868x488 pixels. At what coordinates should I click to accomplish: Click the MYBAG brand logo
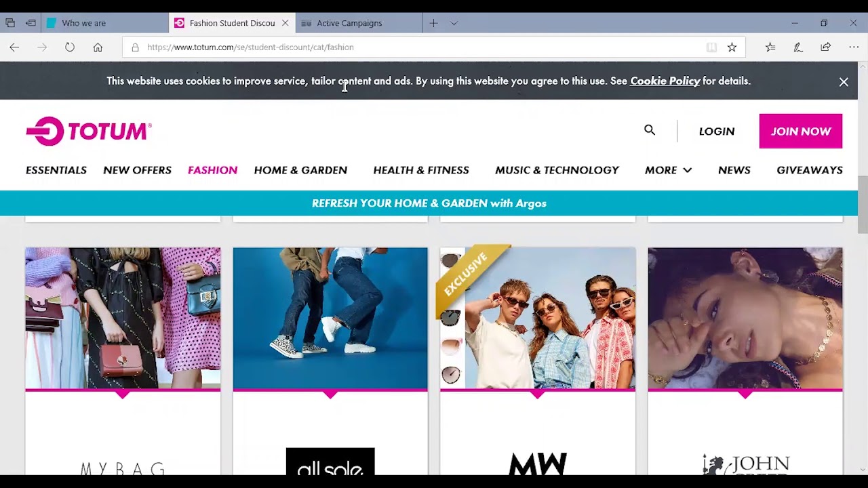tap(123, 468)
